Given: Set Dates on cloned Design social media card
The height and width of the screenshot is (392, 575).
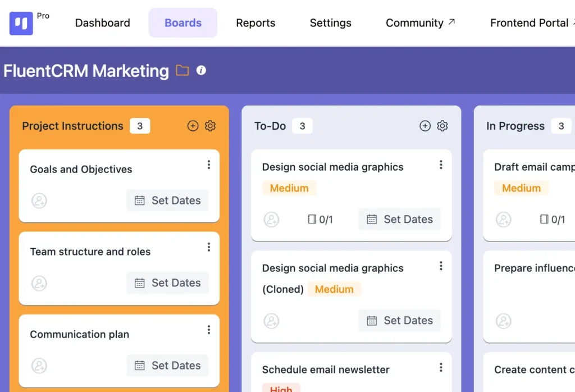Looking at the screenshot, I should point(400,320).
